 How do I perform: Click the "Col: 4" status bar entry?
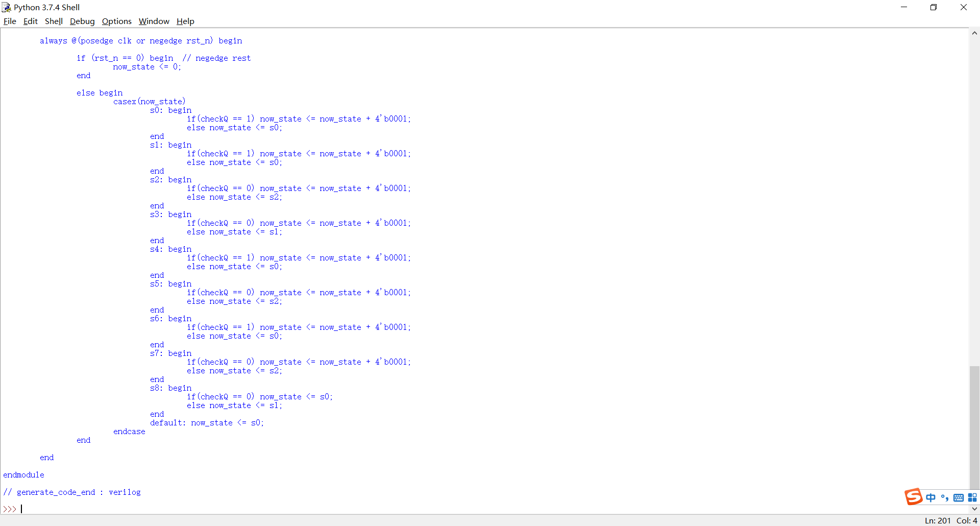click(x=967, y=520)
